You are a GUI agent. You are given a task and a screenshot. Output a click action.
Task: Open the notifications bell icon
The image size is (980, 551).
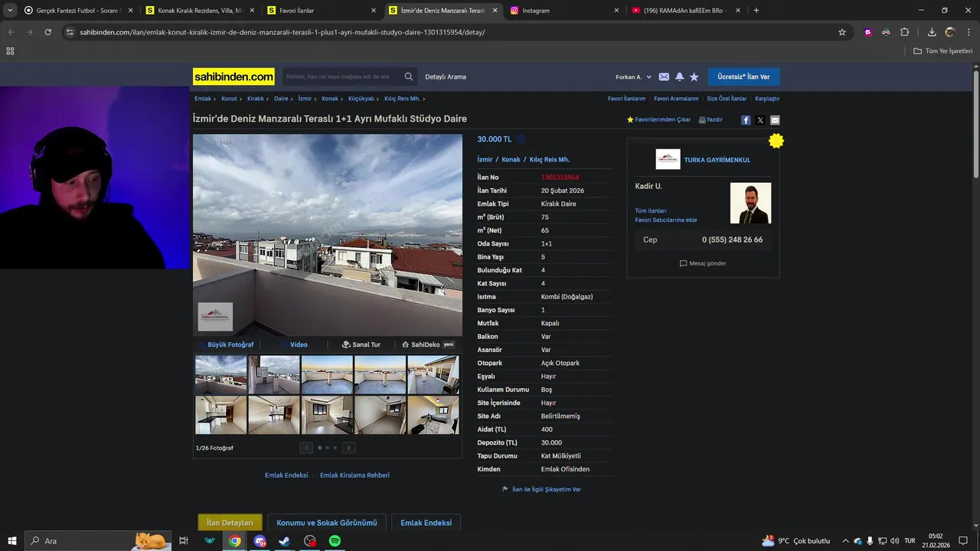click(x=679, y=77)
